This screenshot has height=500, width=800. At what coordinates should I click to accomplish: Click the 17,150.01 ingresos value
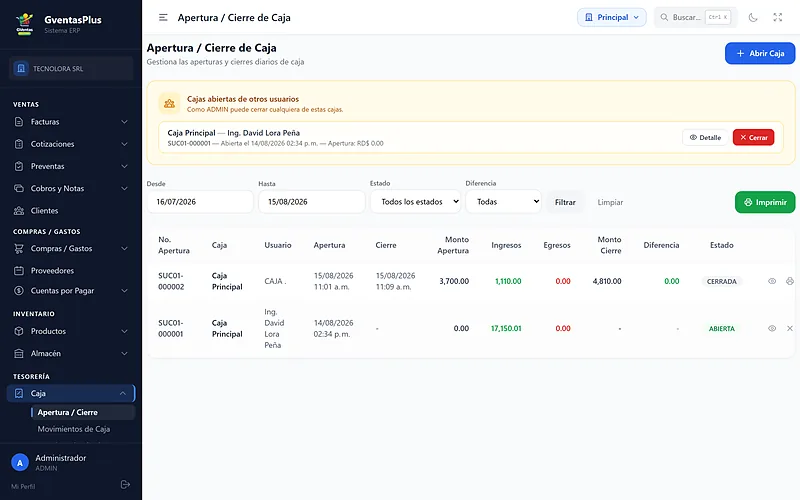(x=506, y=329)
